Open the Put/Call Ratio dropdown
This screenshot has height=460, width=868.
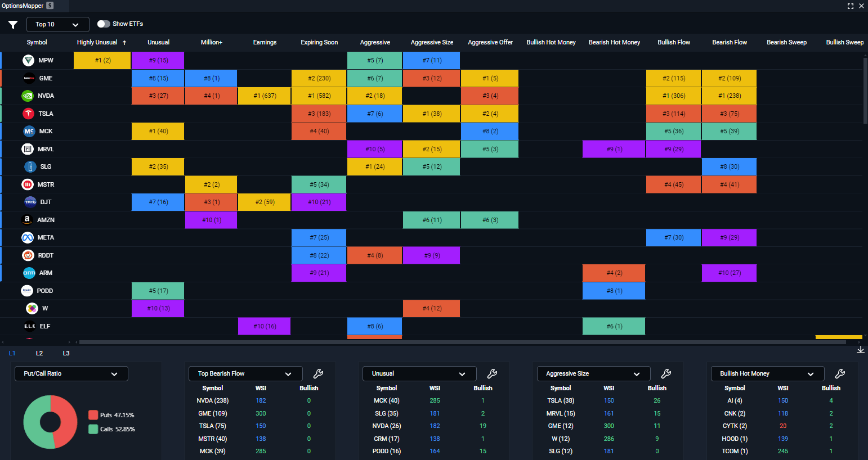click(x=70, y=374)
